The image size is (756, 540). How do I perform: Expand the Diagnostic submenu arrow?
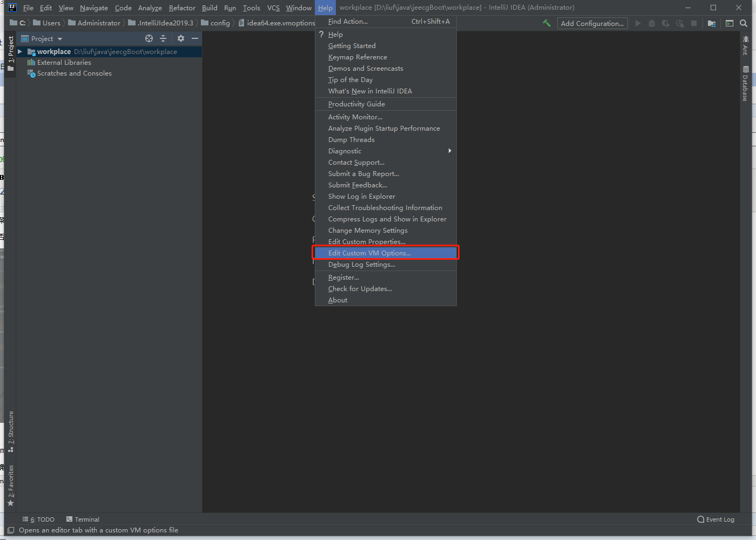450,151
